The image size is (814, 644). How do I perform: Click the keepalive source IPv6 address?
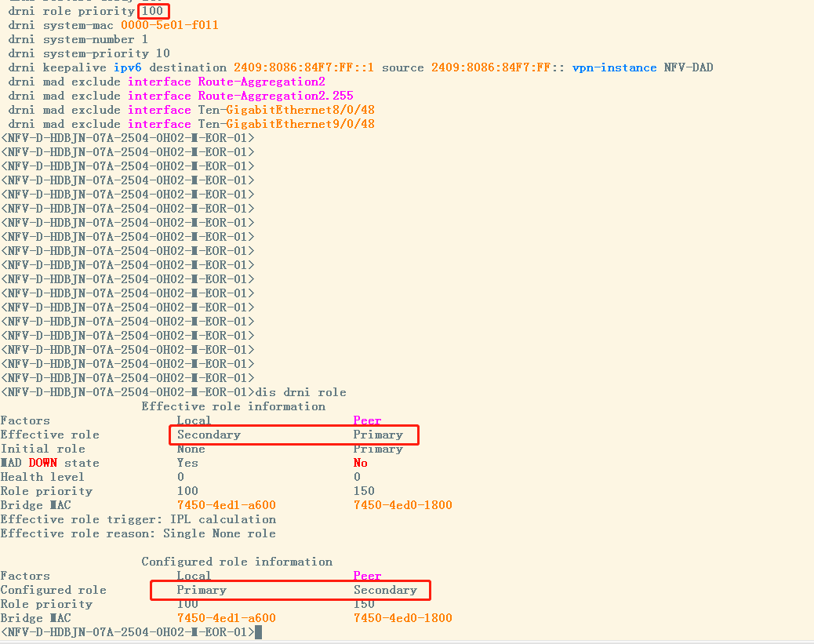(x=498, y=67)
